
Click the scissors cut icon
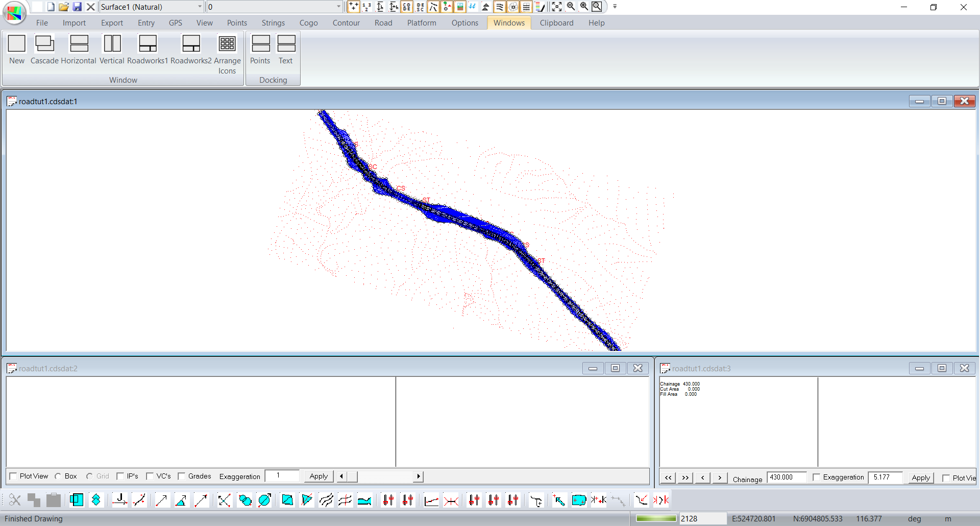tap(15, 500)
